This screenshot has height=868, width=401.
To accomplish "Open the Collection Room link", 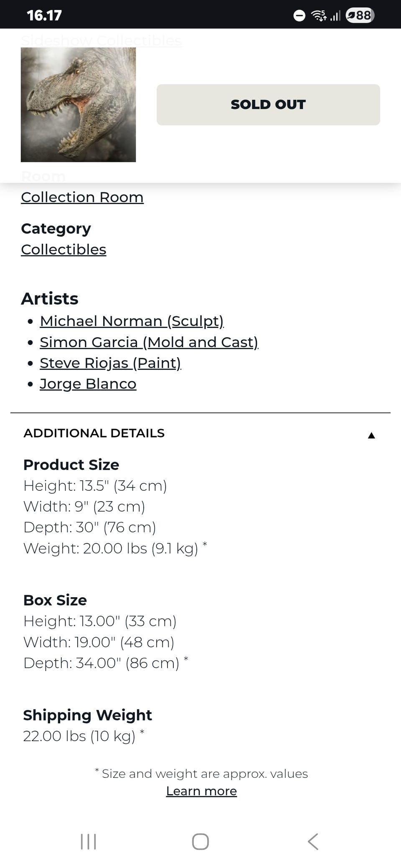I will point(82,197).
